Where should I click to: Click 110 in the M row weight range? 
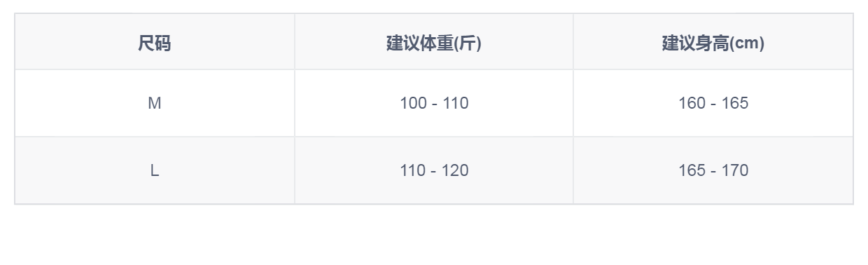[455, 103]
